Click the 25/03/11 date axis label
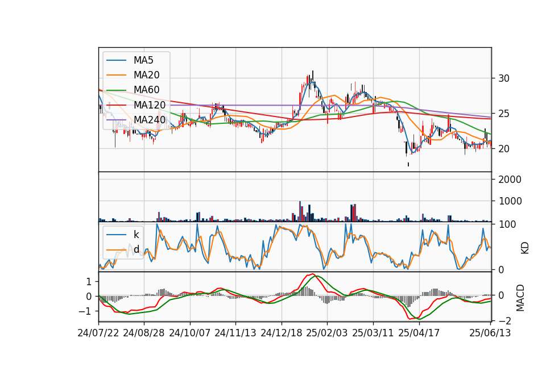 click(x=373, y=333)
